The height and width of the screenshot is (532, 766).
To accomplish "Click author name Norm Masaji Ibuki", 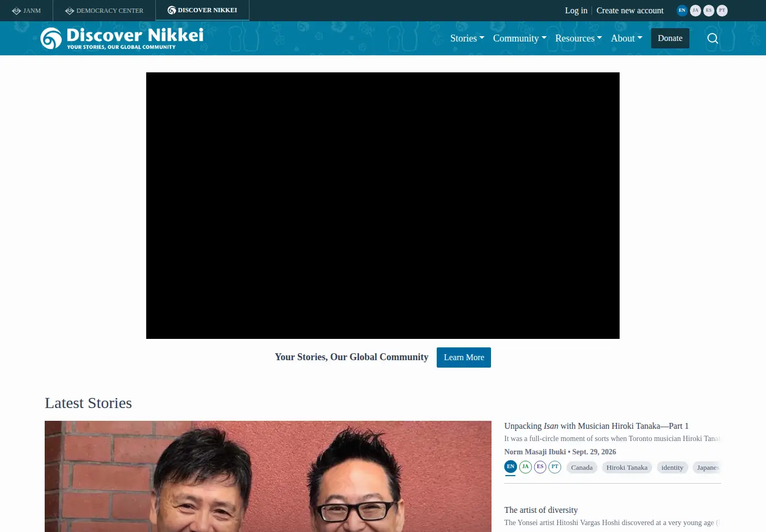I will click(x=535, y=452).
